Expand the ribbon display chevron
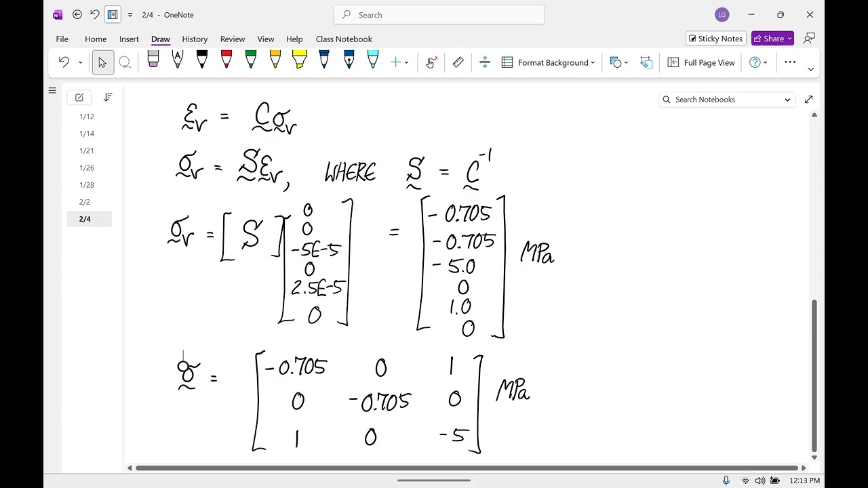 click(x=810, y=69)
